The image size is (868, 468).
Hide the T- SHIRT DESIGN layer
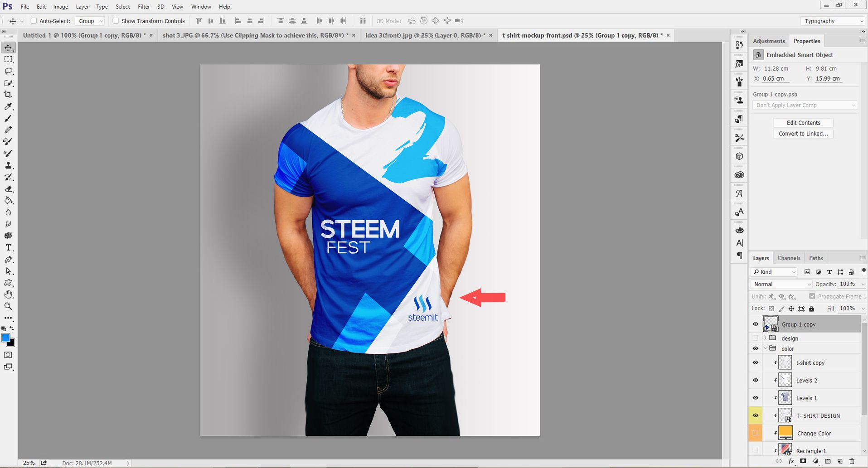click(x=755, y=415)
